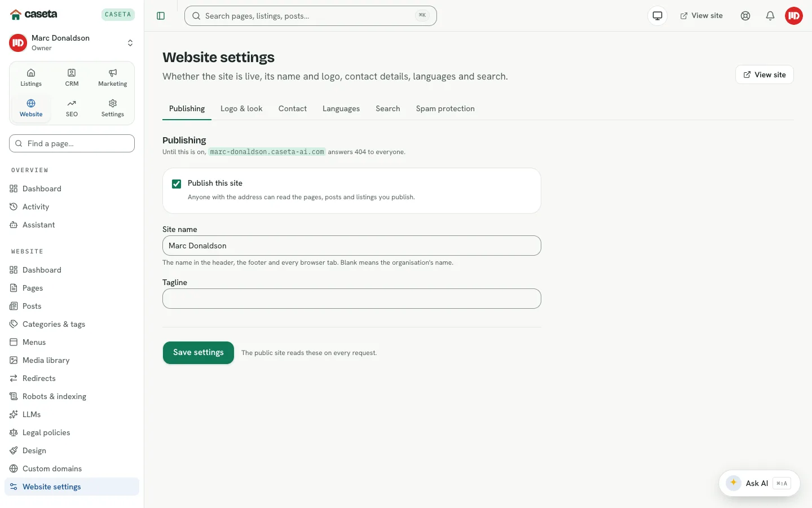Click the display preview monitor icon
Viewport: 812px width, 508px height.
pos(657,16)
